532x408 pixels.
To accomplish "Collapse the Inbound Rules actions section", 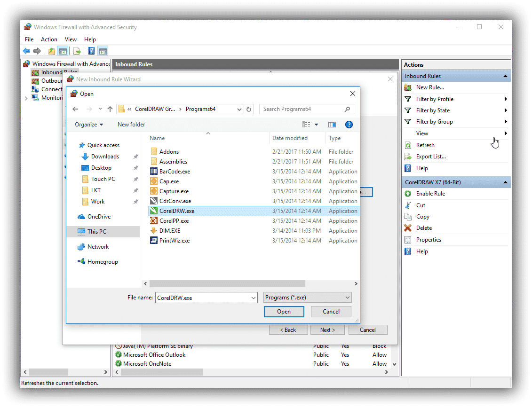I will (x=505, y=76).
